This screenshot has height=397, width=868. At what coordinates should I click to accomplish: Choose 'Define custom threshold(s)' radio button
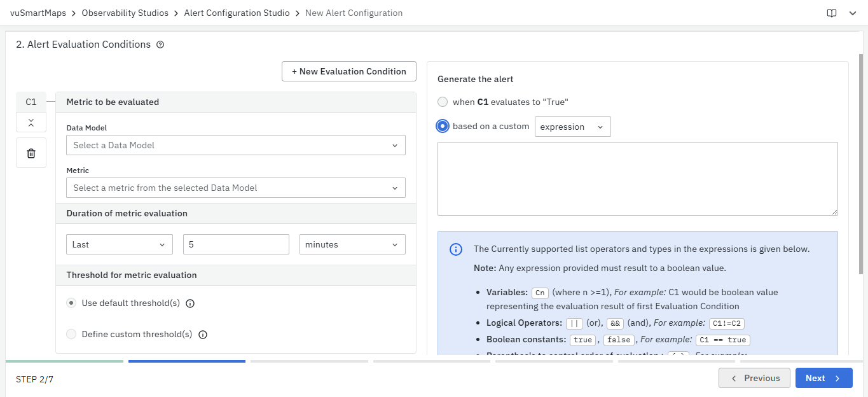[72, 334]
